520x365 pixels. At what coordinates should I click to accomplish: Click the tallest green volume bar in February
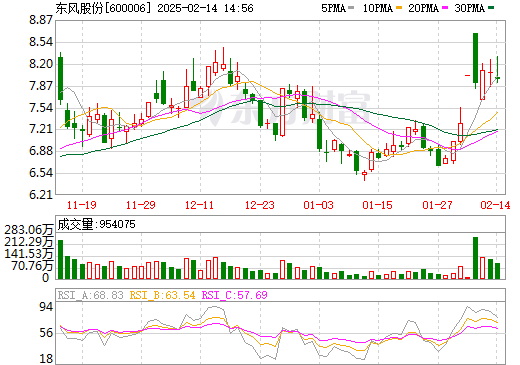pos(475,258)
